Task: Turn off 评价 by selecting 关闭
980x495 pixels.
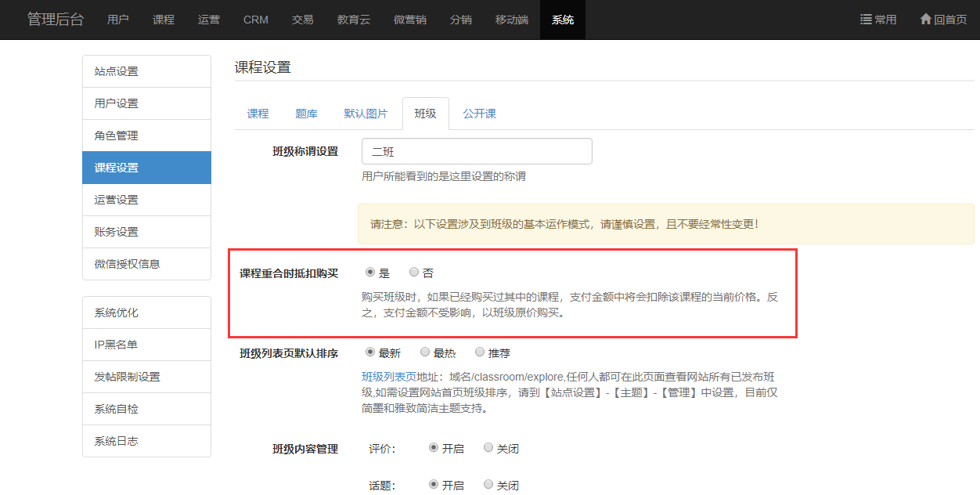Action: 488,448
